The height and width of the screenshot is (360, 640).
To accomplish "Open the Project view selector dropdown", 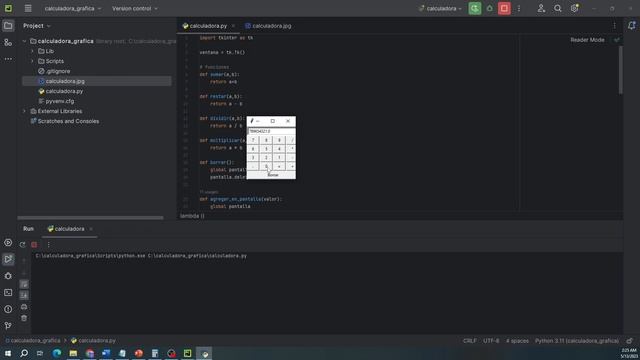I will 37,26.
